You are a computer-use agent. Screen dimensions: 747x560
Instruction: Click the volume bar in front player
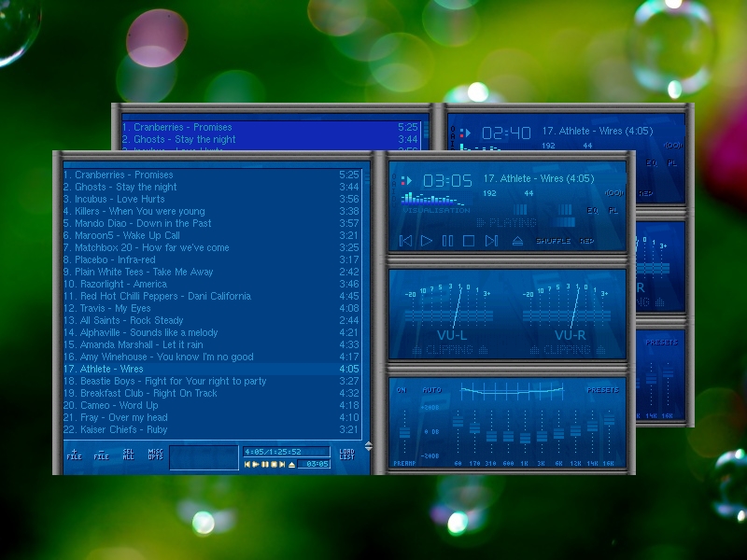pos(520,210)
